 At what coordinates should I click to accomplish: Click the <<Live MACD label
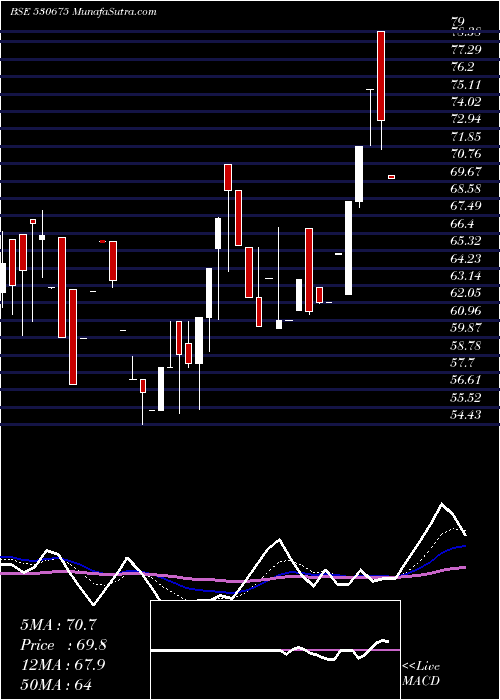pyautogui.click(x=421, y=673)
